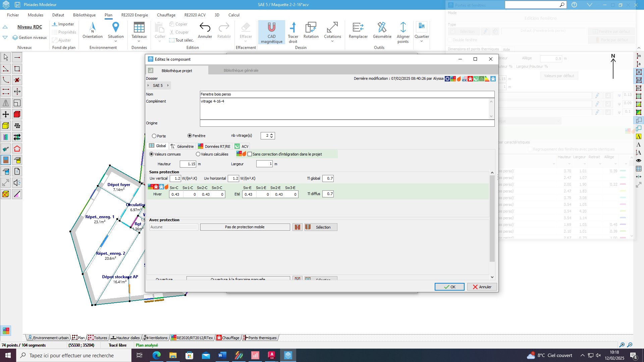Activate the CAD magnétique tool

pos(271,32)
